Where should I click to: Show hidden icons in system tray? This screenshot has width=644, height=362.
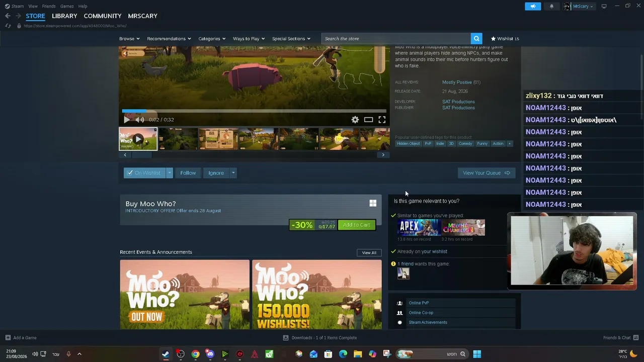pyautogui.click(x=79, y=354)
